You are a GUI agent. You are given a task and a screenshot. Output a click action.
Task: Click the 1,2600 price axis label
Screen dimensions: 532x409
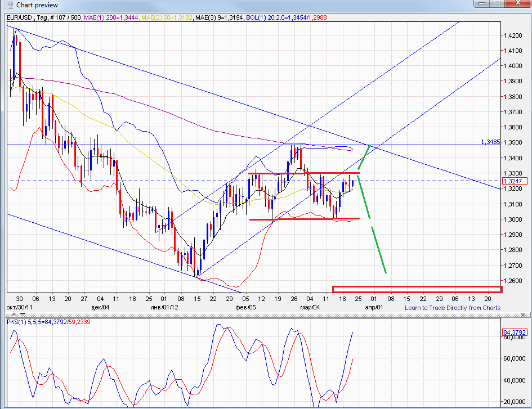pyautogui.click(x=513, y=281)
